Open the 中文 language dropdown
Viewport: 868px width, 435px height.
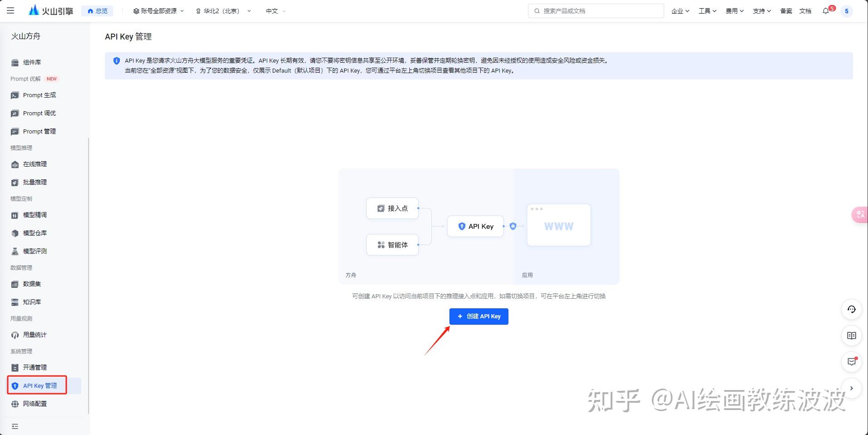pyautogui.click(x=276, y=11)
